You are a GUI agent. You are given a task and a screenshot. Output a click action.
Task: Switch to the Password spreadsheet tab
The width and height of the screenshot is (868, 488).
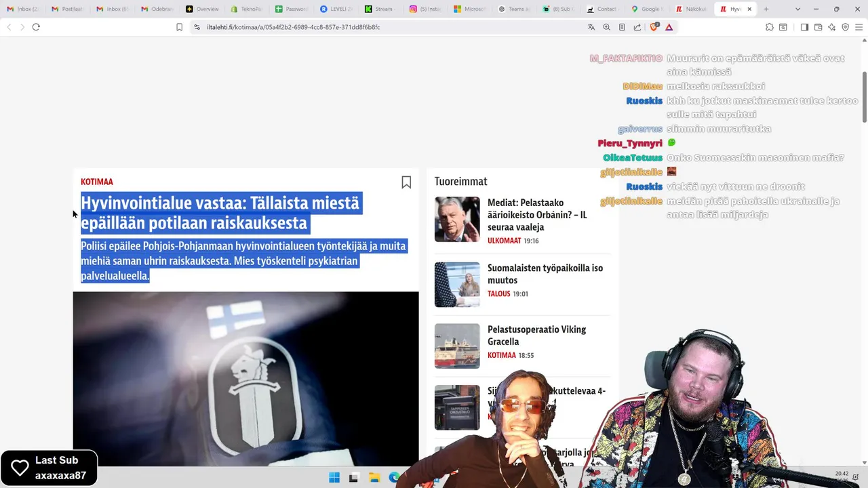point(292,9)
